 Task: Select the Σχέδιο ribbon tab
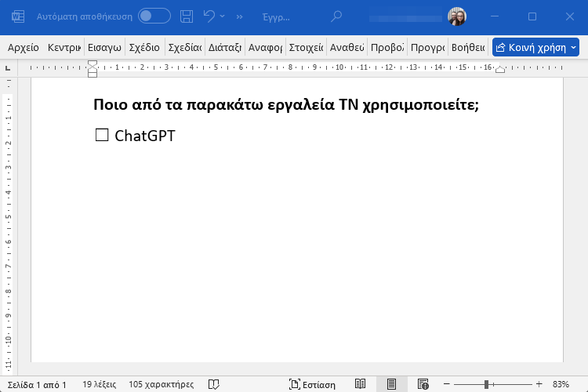[x=144, y=48]
